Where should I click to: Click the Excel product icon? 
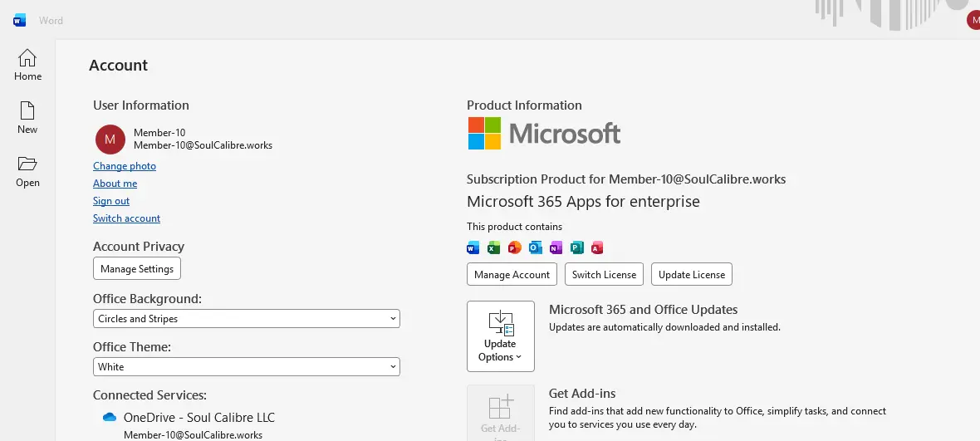coord(494,247)
